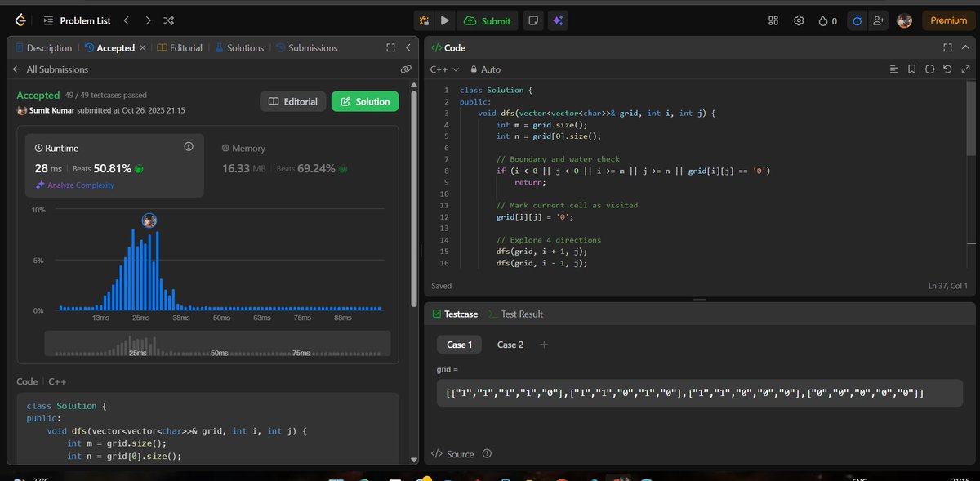Click Runtime info circle icon
Image resolution: width=980 pixels, height=481 pixels.
pos(189,147)
